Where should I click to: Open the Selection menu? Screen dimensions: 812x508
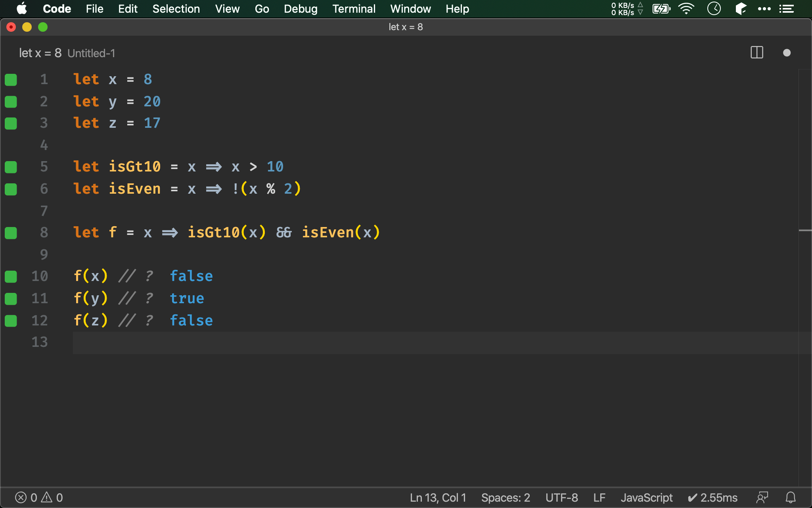(176, 9)
